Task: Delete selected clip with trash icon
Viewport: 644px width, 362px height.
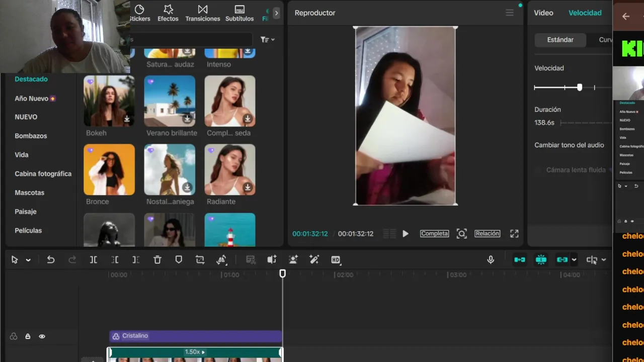Action: tap(157, 260)
